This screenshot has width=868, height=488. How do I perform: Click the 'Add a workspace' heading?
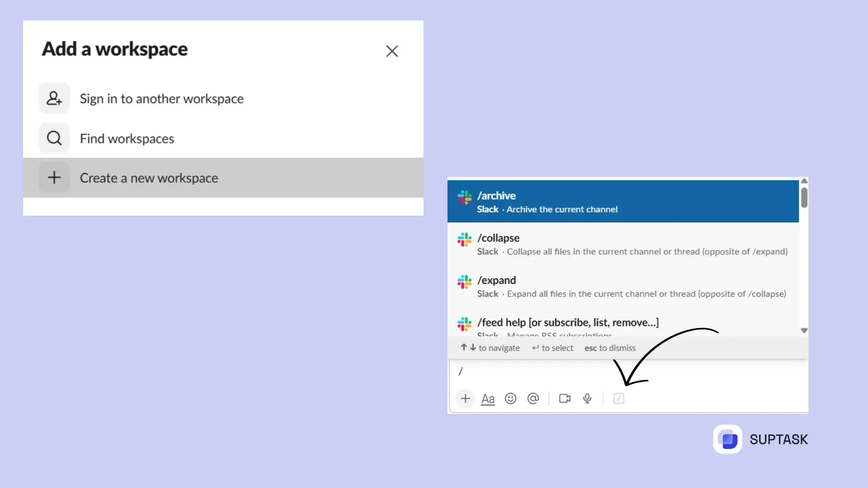(x=115, y=49)
